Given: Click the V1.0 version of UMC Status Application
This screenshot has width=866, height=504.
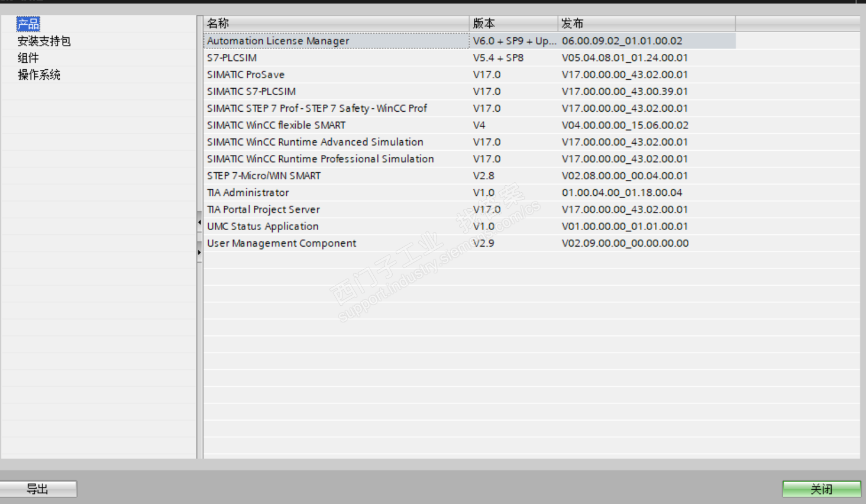Looking at the screenshot, I should pyautogui.click(x=483, y=227).
